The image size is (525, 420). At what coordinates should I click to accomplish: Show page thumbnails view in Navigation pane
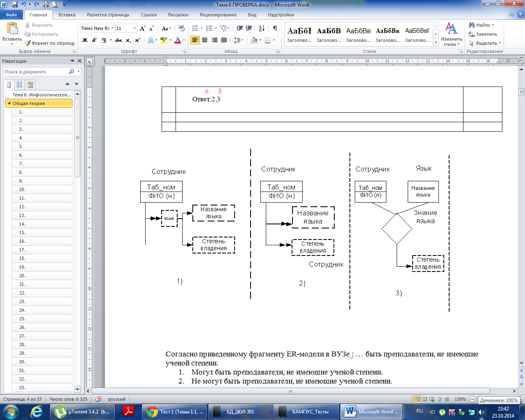pos(19,84)
